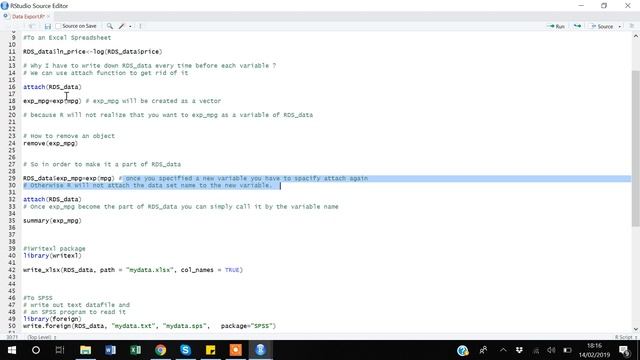The image size is (640, 360).
Task: Open the code tools wand menu
Action: click(121, 26)
